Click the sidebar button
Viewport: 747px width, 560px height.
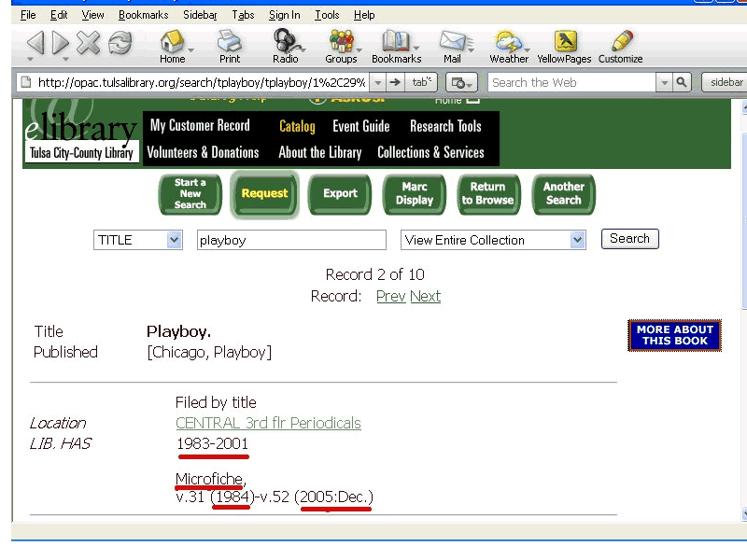[726, 82]
